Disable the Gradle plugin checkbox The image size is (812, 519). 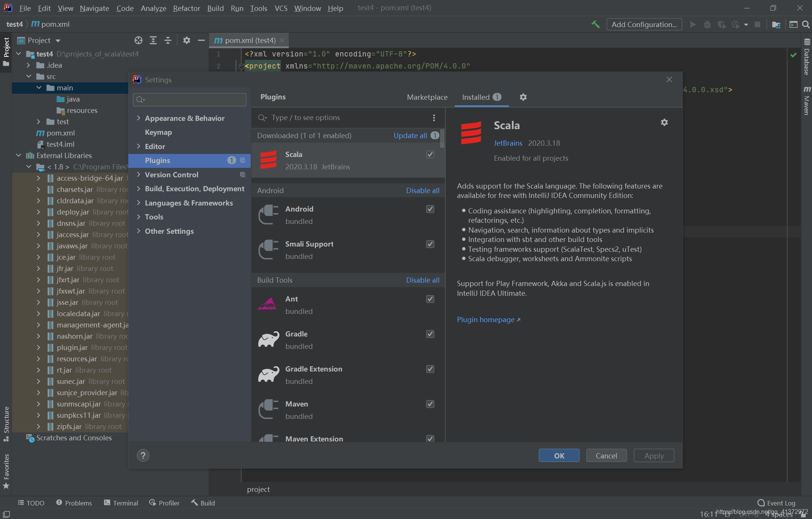[x=430, y=334]
